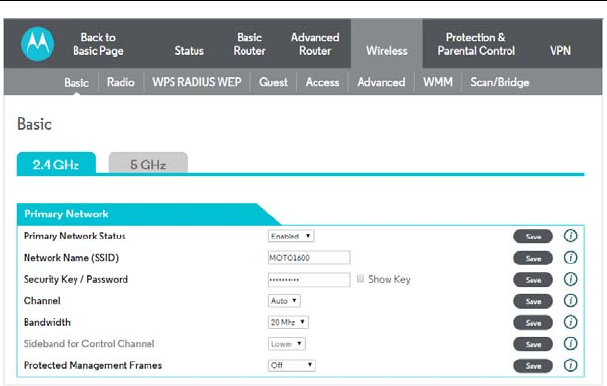Screen dimensions: 607x386
Task: Click the Basic page heading
Action: click(x=34, y=124)
